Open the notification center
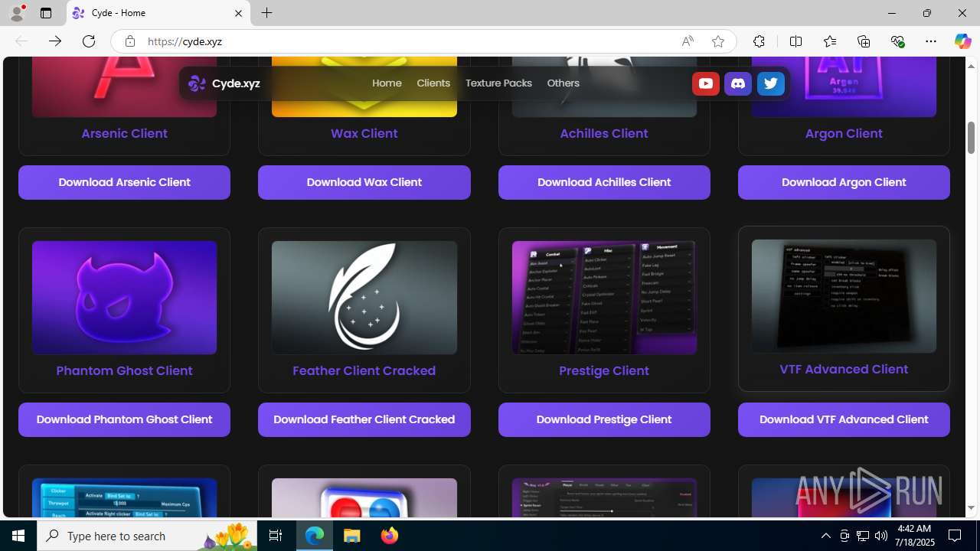Viewport: 980px width, 551px height. [x=955, y=536]
